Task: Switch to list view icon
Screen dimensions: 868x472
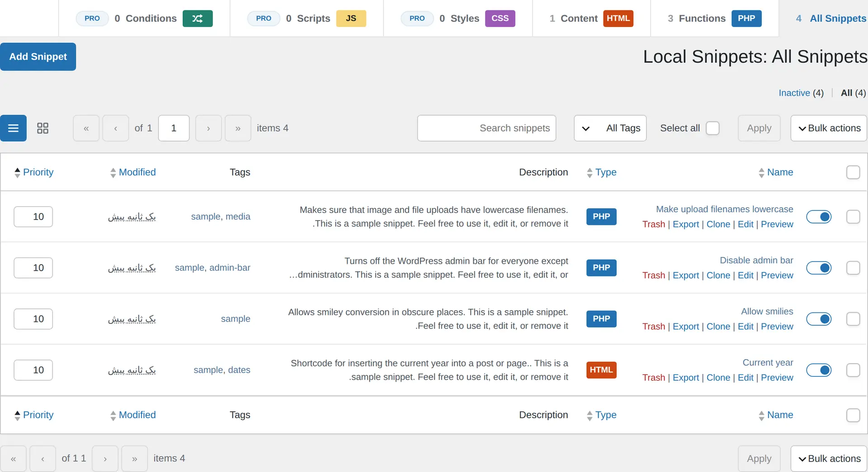Action: pos(13,128)
